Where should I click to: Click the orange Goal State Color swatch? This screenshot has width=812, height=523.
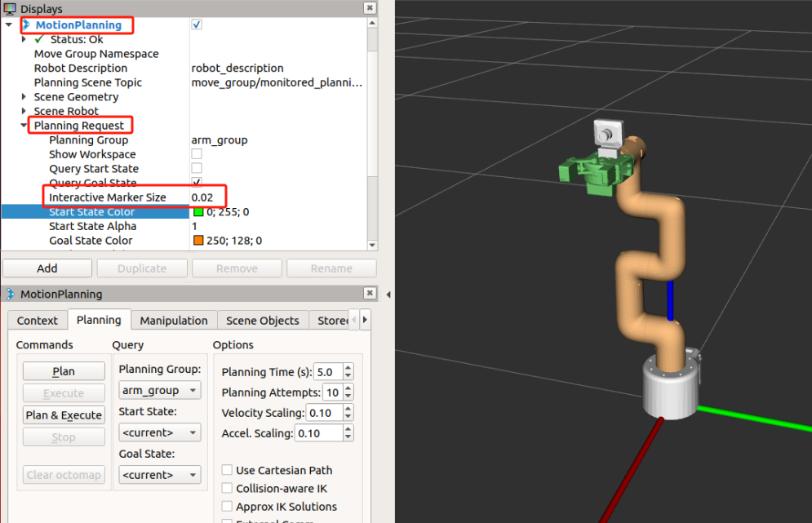coord(198,240)
